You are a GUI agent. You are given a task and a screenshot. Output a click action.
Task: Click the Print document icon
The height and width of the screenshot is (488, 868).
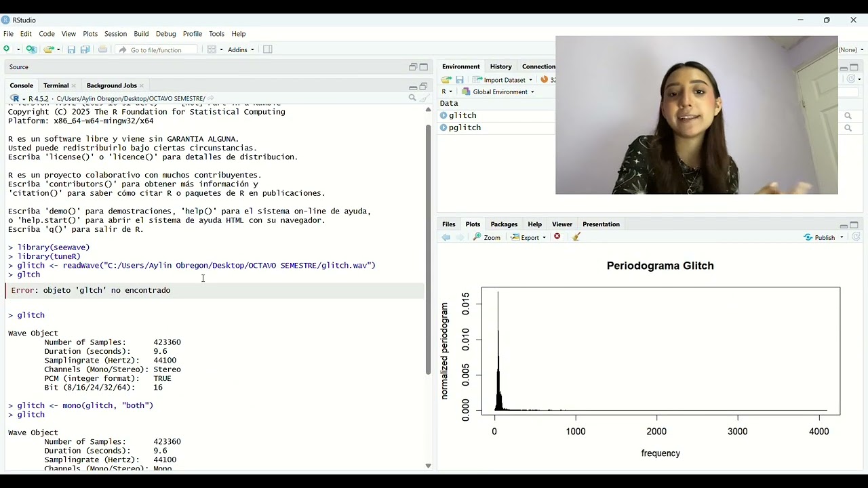click(x=103, y=49)
